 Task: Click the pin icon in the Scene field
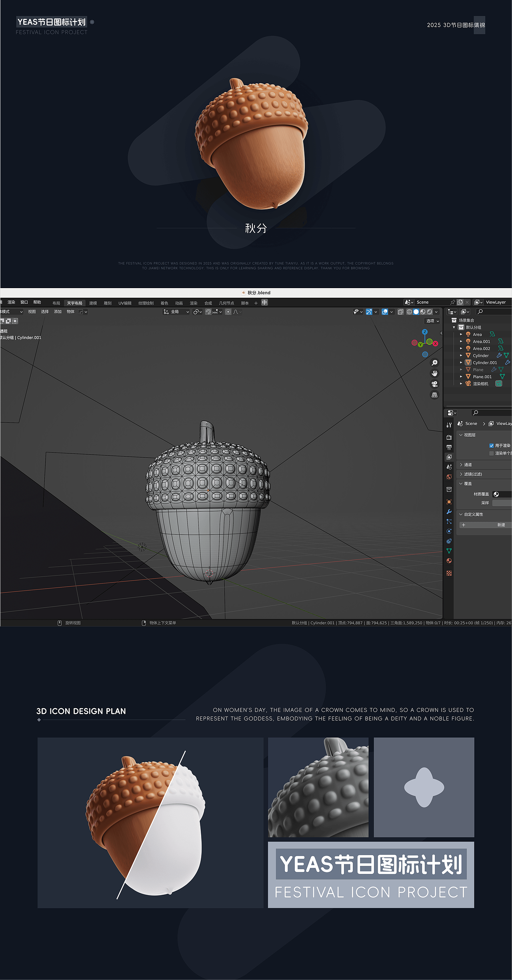tap(452, 303)
